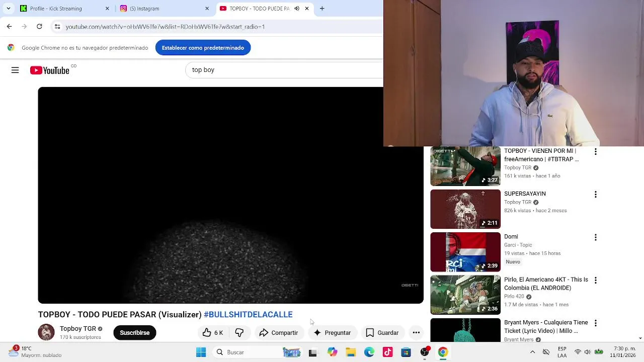Close the Kick Streaming tab
Viewport: 644px width, 362px height.
[107, 9]
